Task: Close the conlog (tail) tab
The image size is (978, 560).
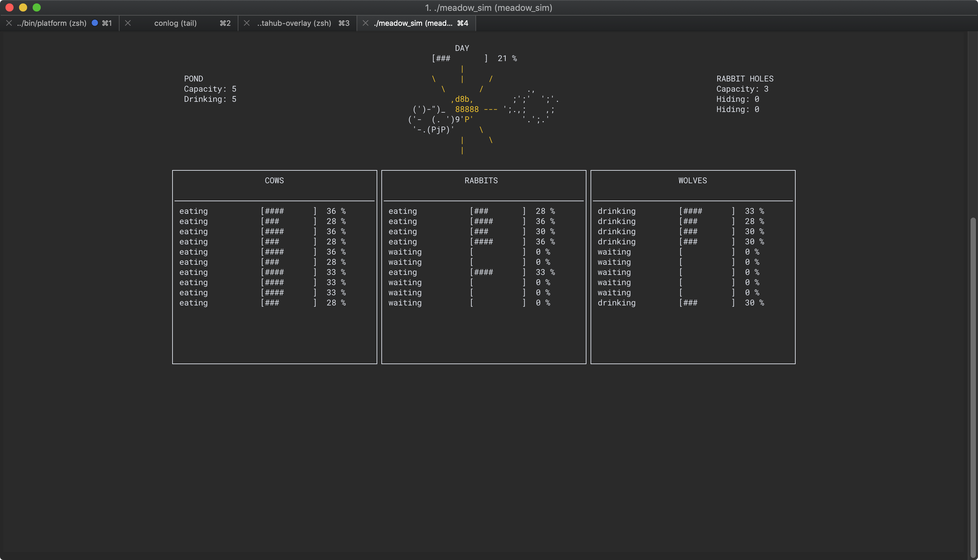Action: [128, 23]
